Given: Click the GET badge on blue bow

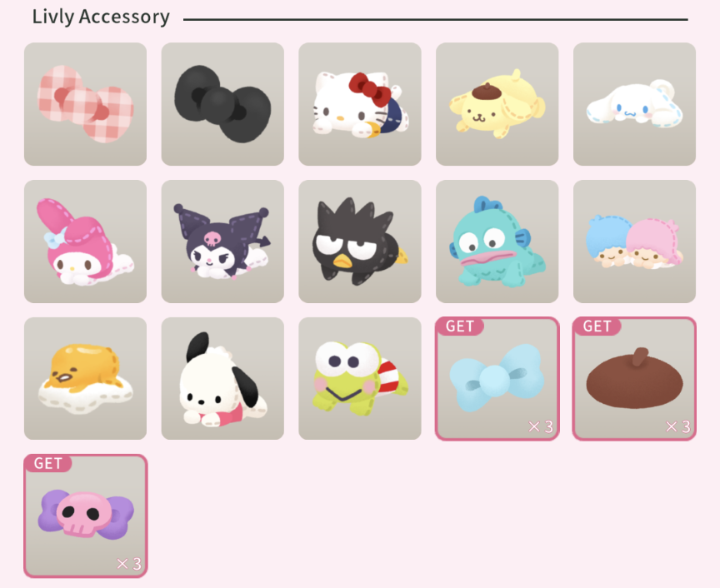Looking at the screenshot, I should pos(460,326).
